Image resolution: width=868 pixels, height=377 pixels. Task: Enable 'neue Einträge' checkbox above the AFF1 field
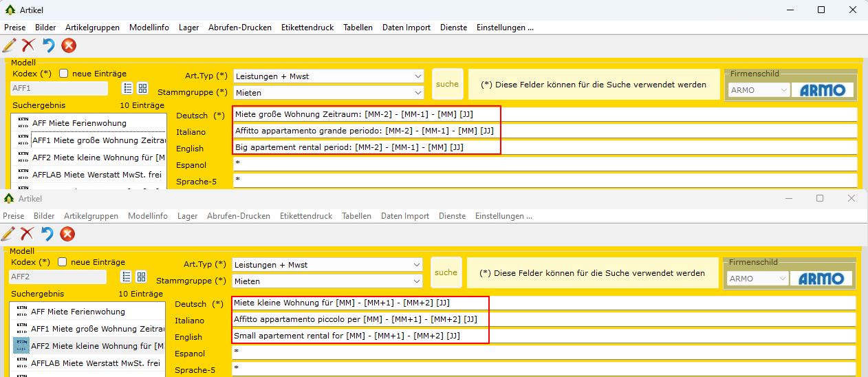click(64, 74)
